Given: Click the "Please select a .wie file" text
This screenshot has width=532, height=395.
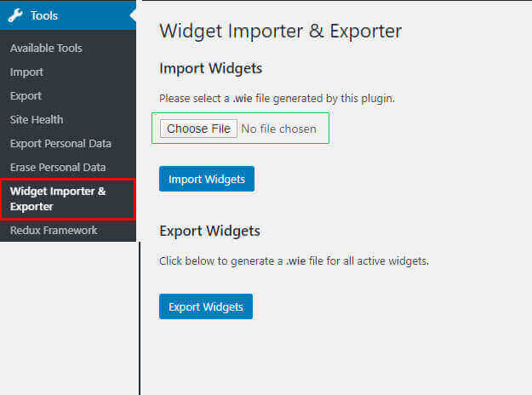Looking at the screenshot, I should (277, 99).
